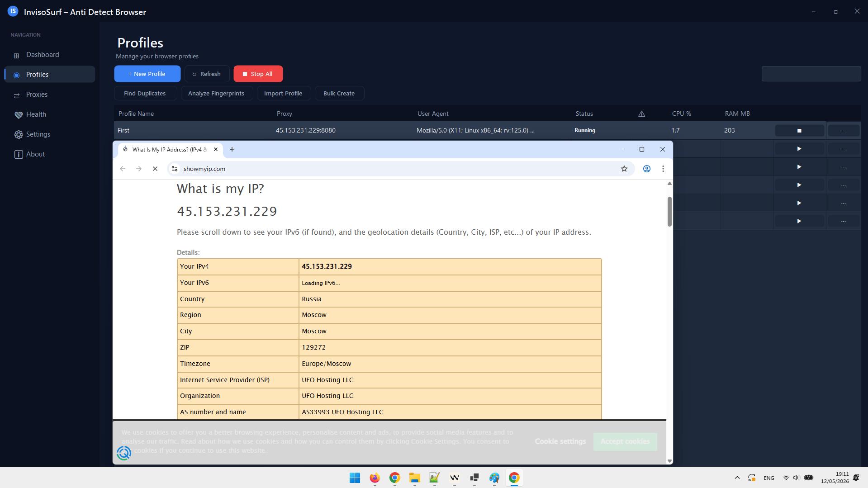The width and height of the screenshot is (868, 488).
Task: Click the cookie consent badge icon
Action: coord(123,453)
